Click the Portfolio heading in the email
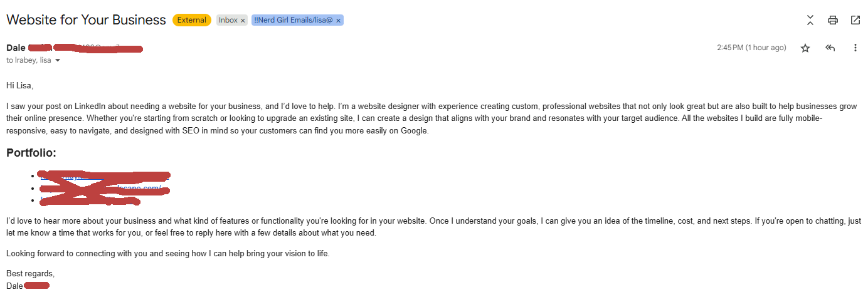This screenshot has height=302, width=868. click(31, 153)
